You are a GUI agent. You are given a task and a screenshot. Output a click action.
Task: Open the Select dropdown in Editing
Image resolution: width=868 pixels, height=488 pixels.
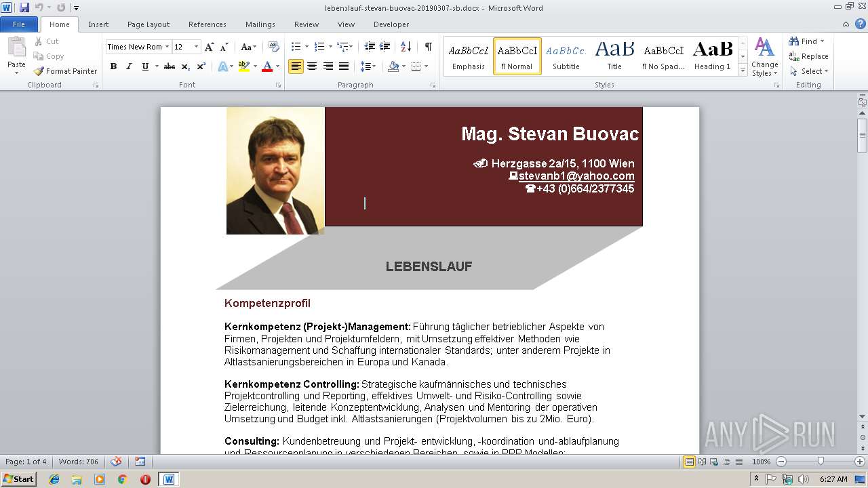point(809,71)
